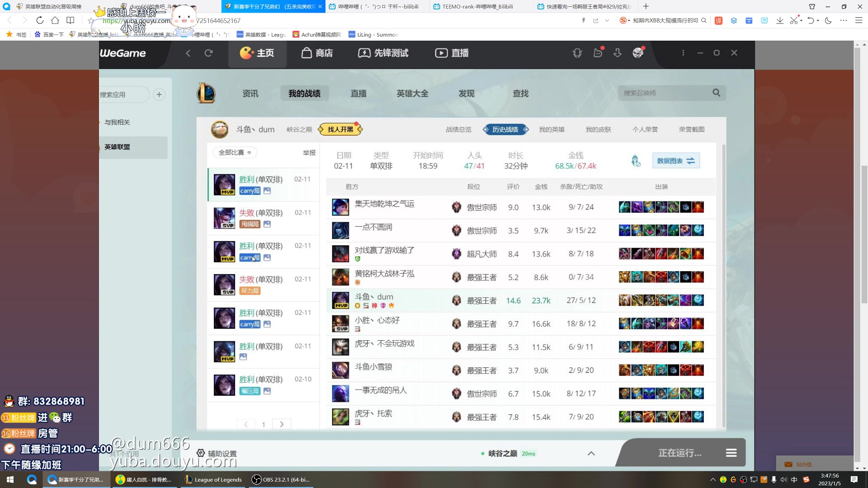Open the browser night mode moon icon

click(828, 20)
